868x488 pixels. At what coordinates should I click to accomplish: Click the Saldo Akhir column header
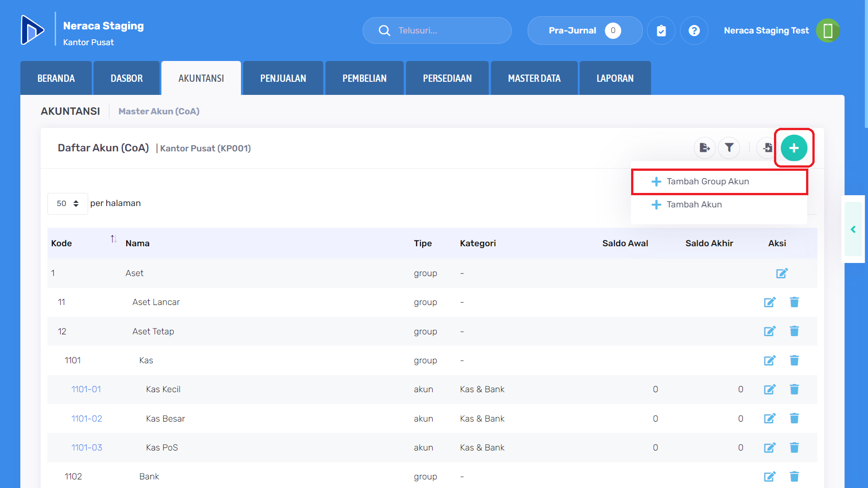(x=709, y=243)
